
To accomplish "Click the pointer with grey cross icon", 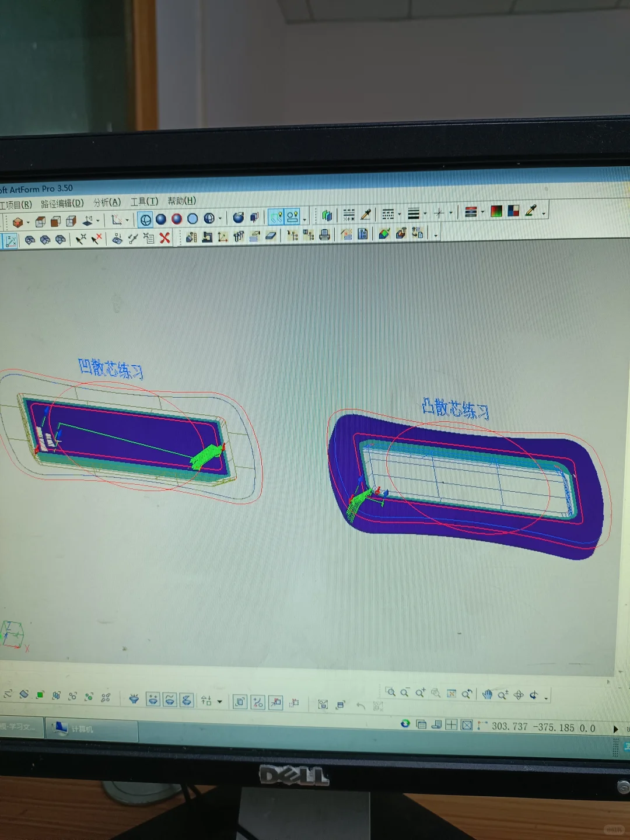I will pyautogui.click(x=80, y=239).
